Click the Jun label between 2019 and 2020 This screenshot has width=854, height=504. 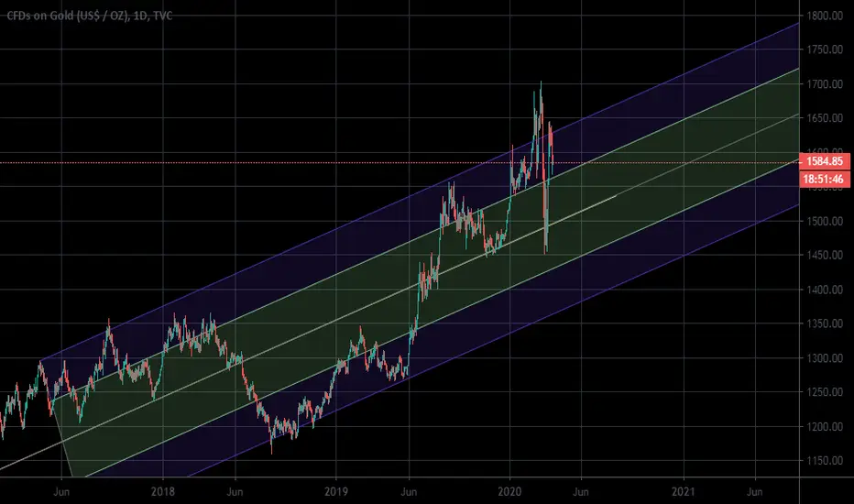pos(409,492)
